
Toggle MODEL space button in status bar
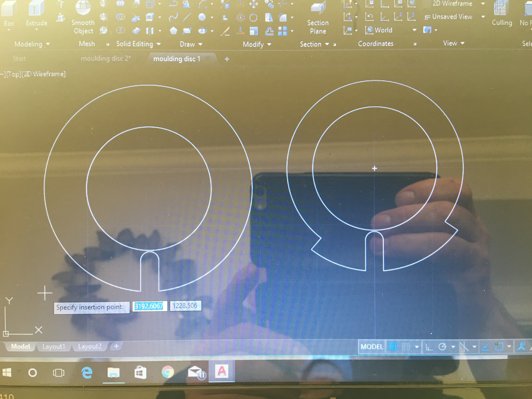372,347
